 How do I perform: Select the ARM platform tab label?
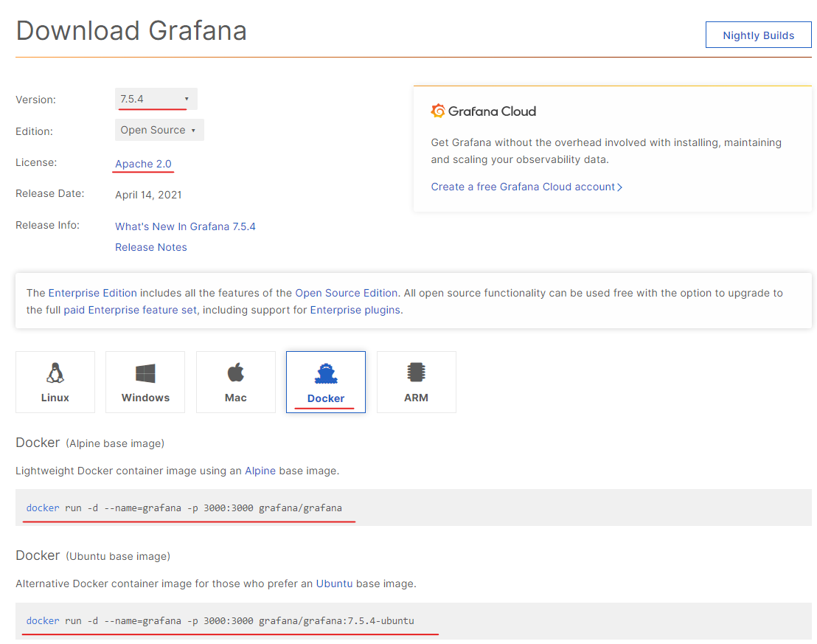coord(417,398)
